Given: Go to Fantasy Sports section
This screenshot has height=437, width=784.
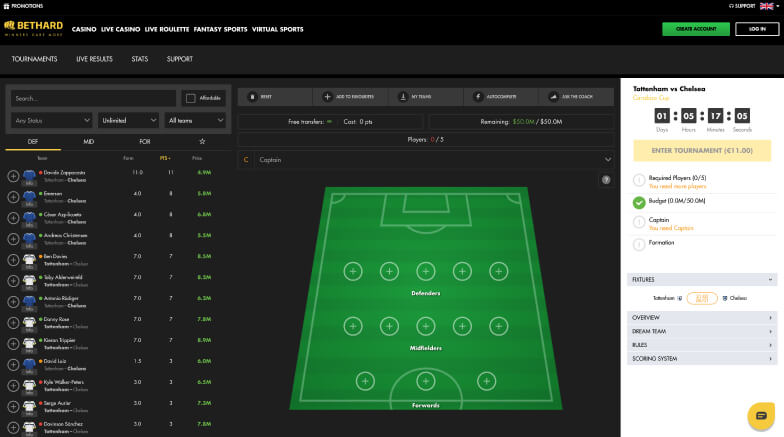Looking at the screenshot, I should coord(220,30).
